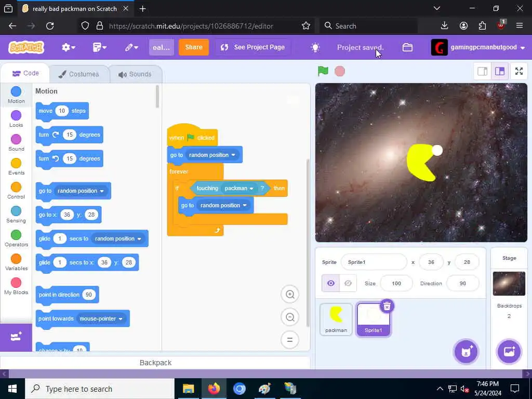532x399 pixels.
Task: Select the Looks block category
Action: coord(16,119)
